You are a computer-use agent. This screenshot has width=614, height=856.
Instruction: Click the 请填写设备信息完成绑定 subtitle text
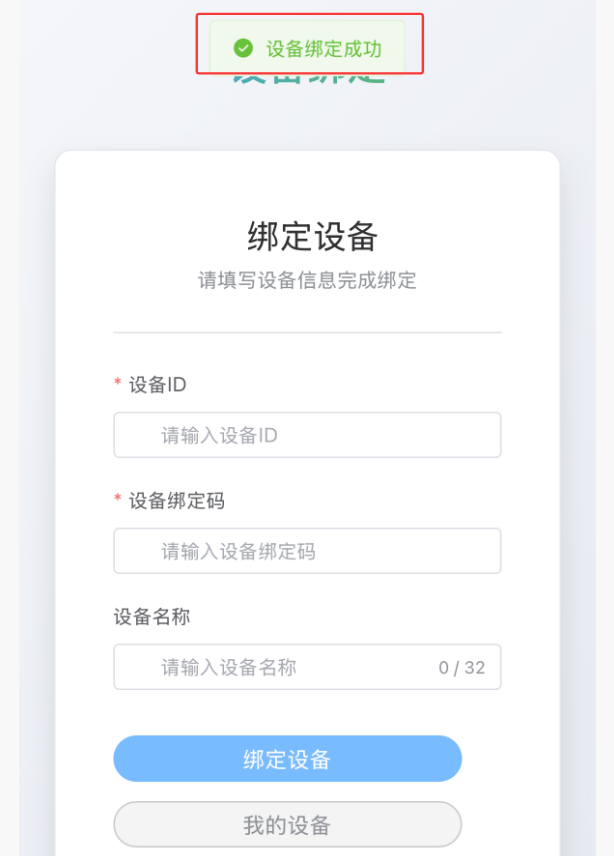(x=307, y=280)
